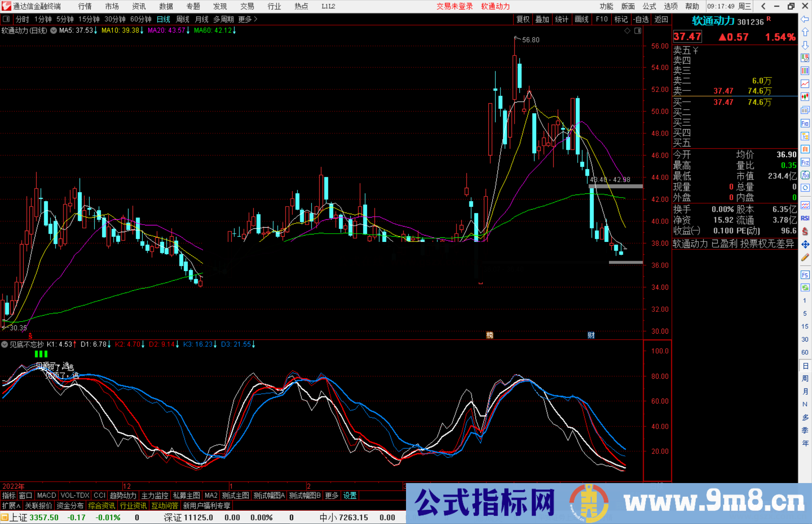
Task: Click the 返回 return button
Action: pos(661,19)
